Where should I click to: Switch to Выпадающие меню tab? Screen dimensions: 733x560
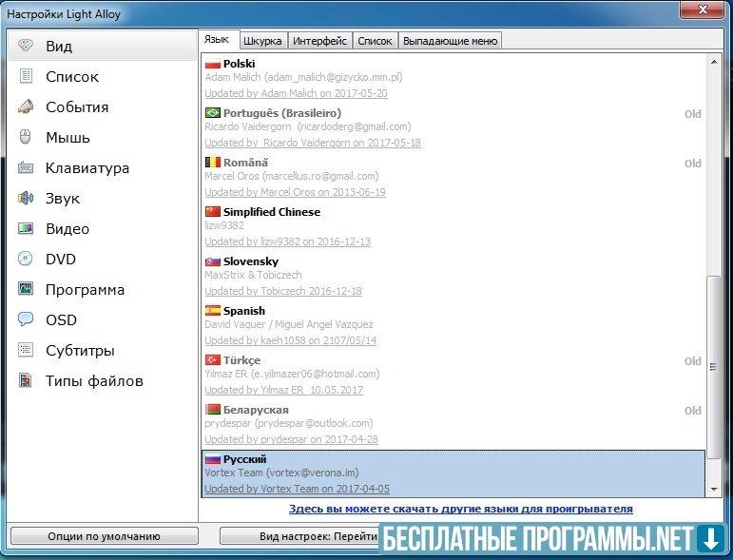(450, 41)
